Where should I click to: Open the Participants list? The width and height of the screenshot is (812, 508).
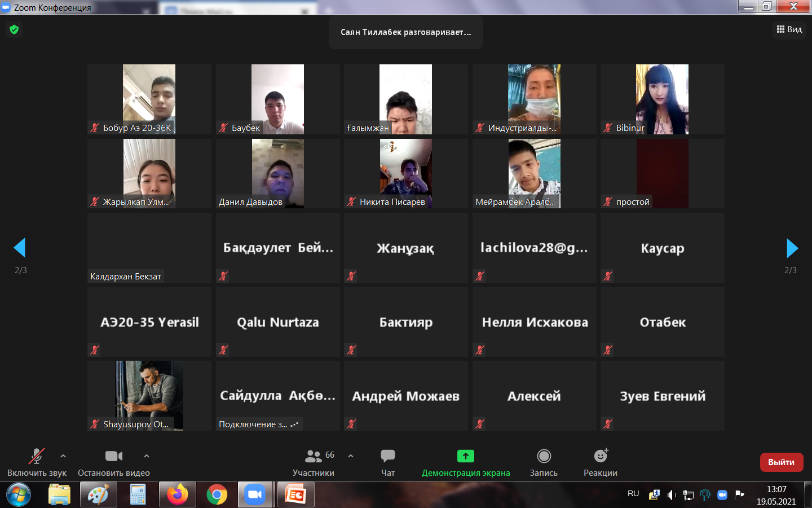314,461
